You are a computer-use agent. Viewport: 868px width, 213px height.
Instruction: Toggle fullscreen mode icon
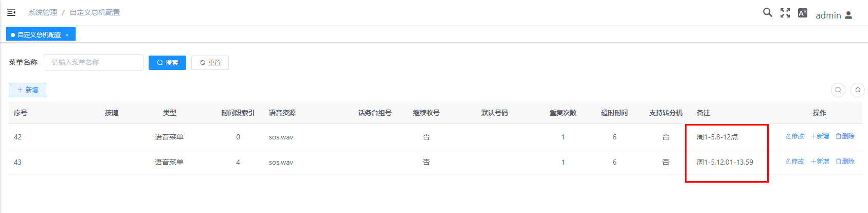point(785,13)
